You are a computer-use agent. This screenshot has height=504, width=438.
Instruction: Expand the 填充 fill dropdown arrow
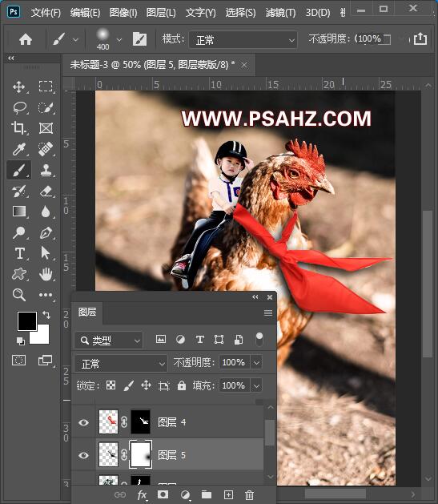(x=256, y=385)
